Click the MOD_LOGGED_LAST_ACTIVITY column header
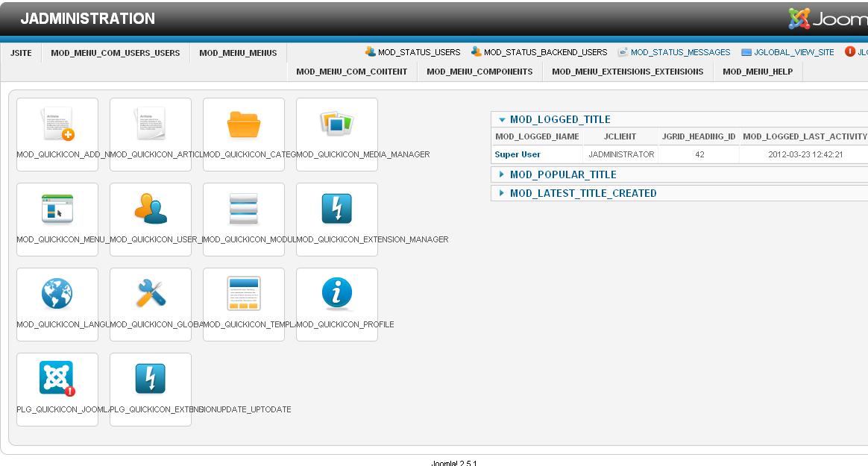This screenshot has height=466, width=868. click(805, 136)
